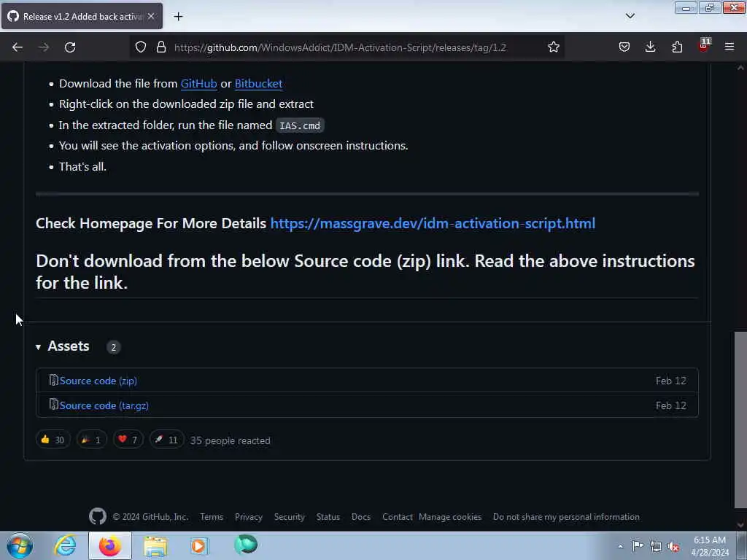Open the GitHub download link
This screenshot has width=747, height=560.
[x=198, y=83]
